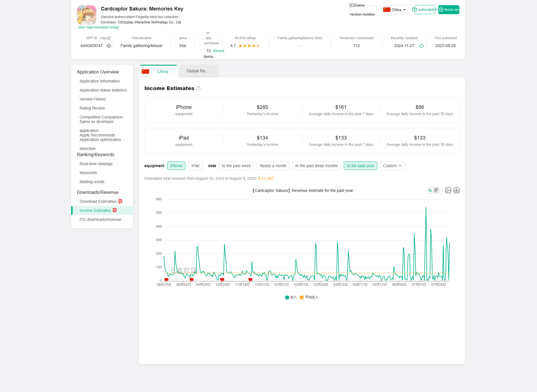Click the cloud download icon beside APP ID

pyautogui.click(x=109, y=46)
